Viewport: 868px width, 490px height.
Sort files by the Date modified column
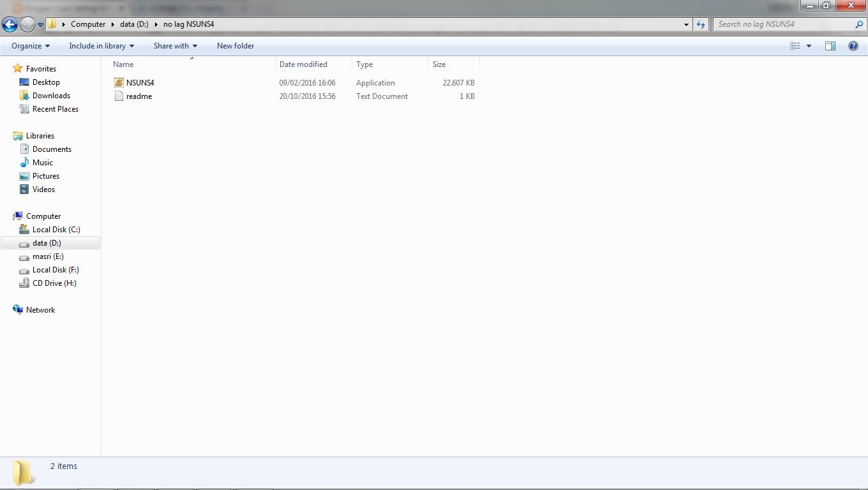[x=304, y=64]
